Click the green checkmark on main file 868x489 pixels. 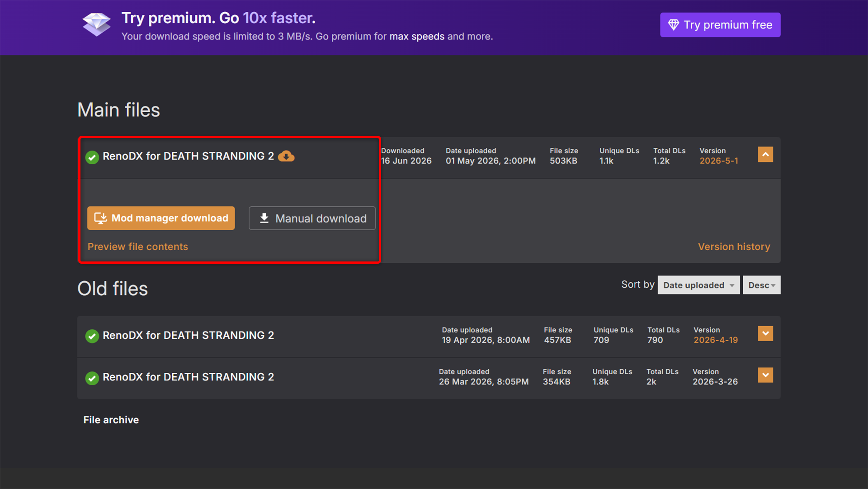click(92, 157)
